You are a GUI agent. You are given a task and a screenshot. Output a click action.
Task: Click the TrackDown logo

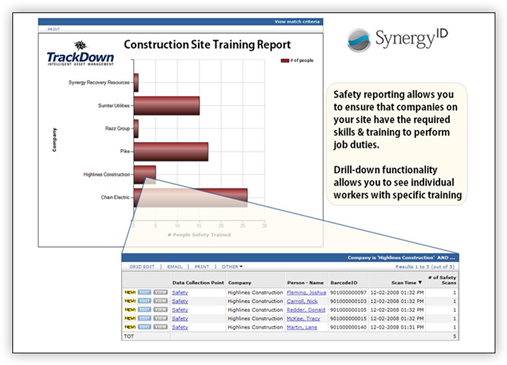80,53
